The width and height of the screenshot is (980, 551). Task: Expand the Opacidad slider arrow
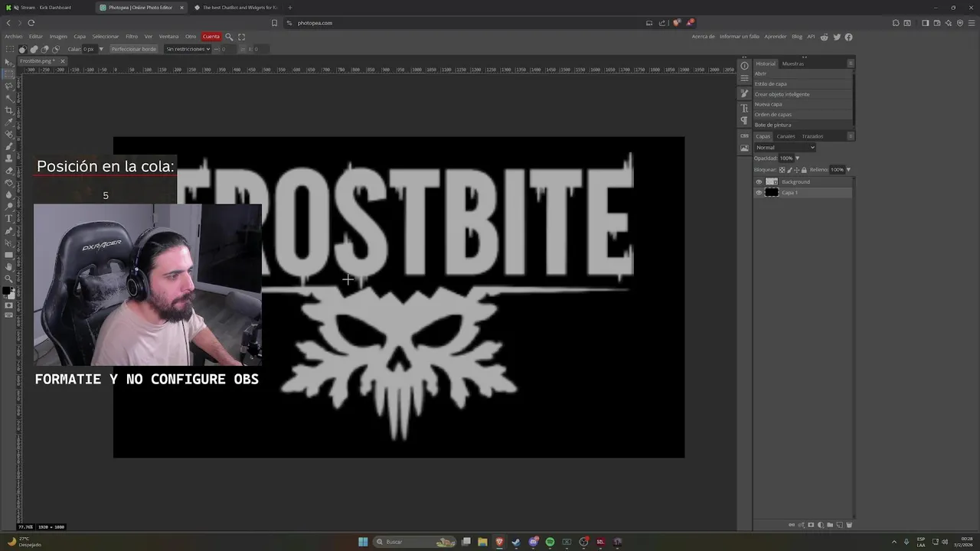point(798,158)
